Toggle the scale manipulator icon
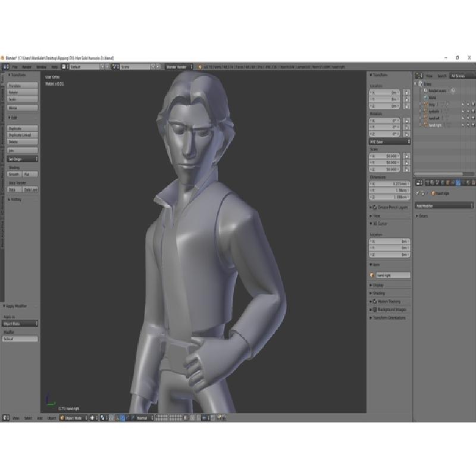 [x=132, y=418]
